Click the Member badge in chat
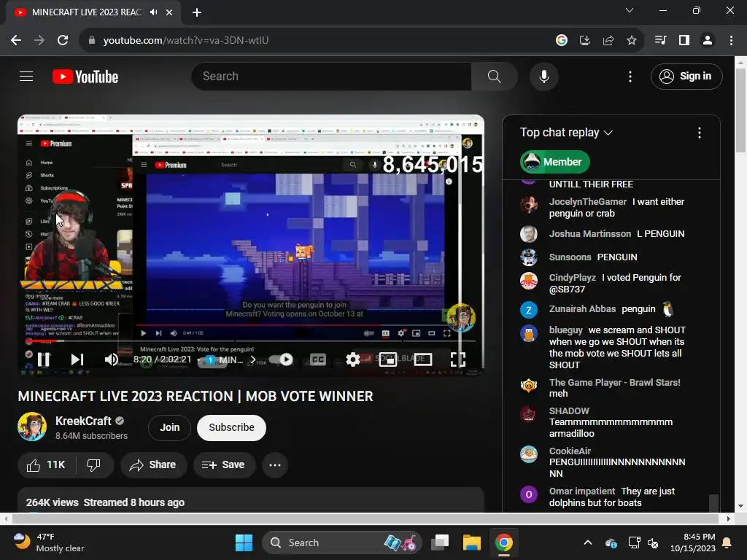 point(555,162)
